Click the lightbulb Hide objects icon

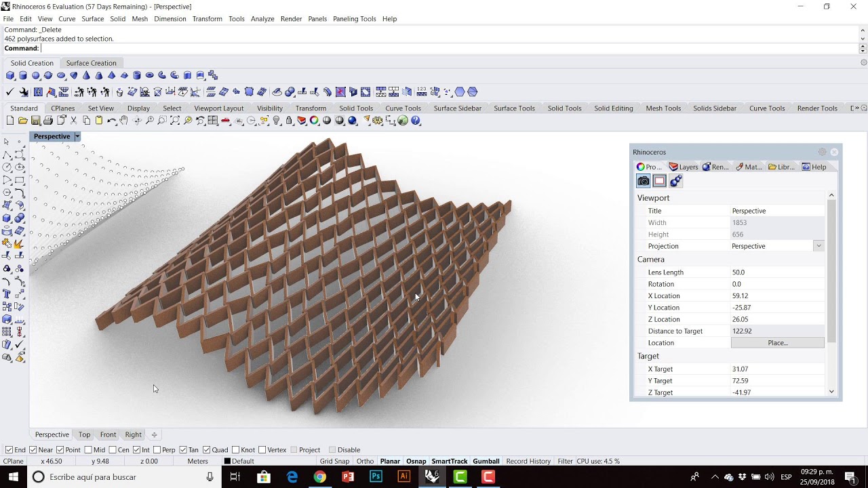click(276, 121)
